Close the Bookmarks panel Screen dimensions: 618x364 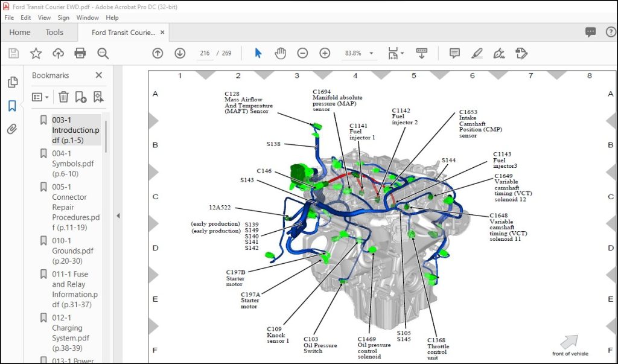pyautogui.click(x=99, y=75)
